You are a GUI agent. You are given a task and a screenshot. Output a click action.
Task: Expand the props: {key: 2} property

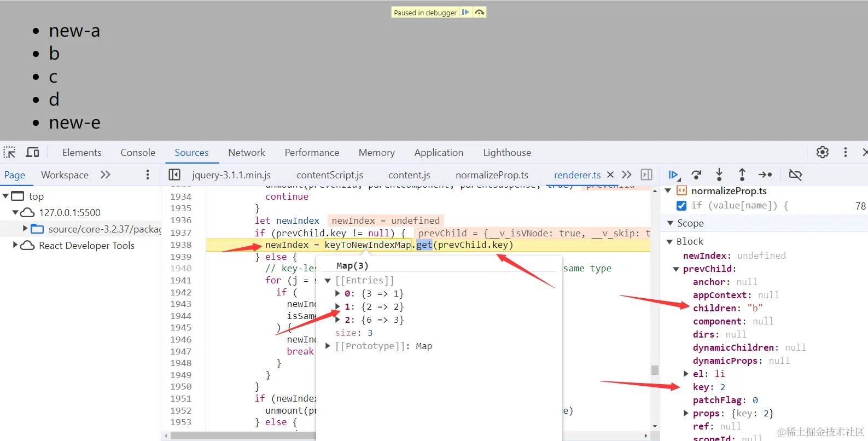click(x=686, y=413)
